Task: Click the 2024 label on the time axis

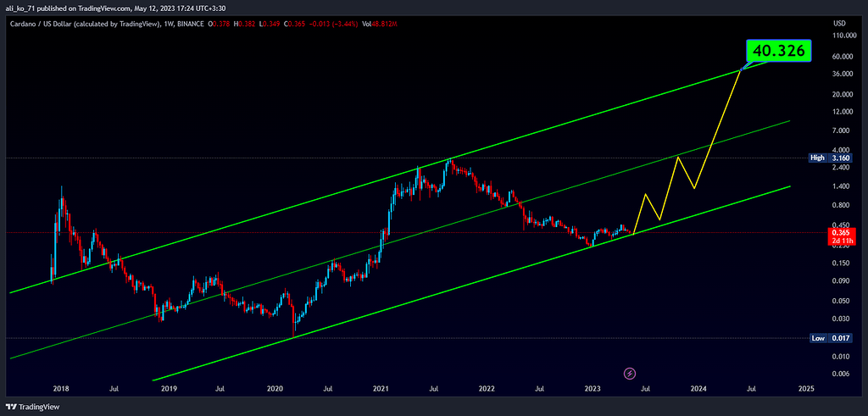Action: coord(698,389)
